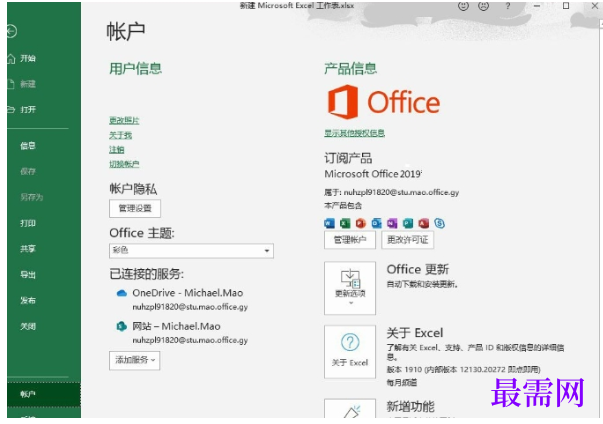603x424 pixels.
Task: Click 关闭 in the sidebar
Action: coord(28,326)
